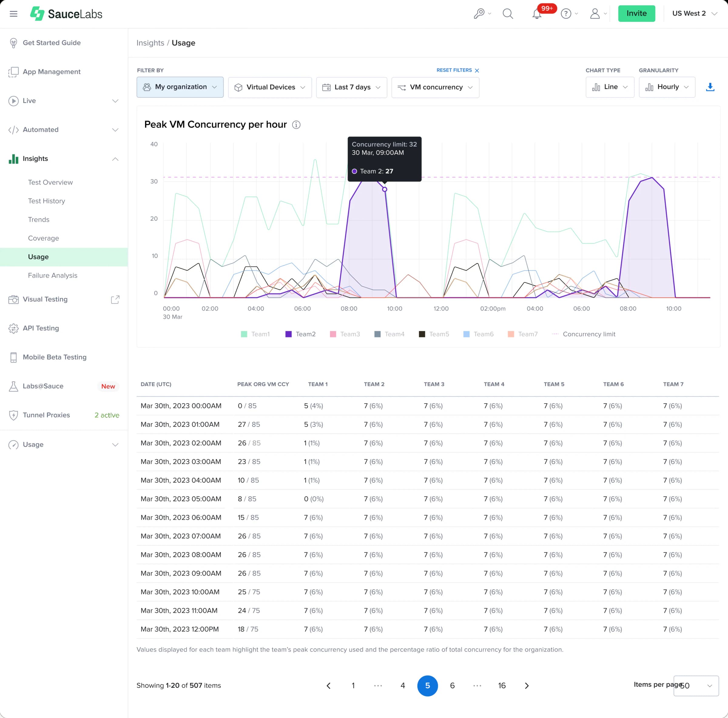This screenshot has height=718, width=728.
Task: Click the Labs@Sauce flask icon
Action: click(14, 386)
